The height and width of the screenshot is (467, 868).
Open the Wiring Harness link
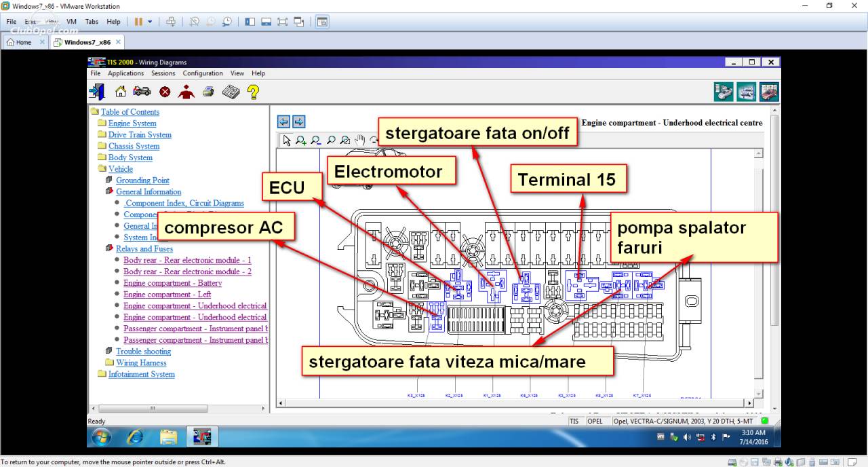[141, 362]
